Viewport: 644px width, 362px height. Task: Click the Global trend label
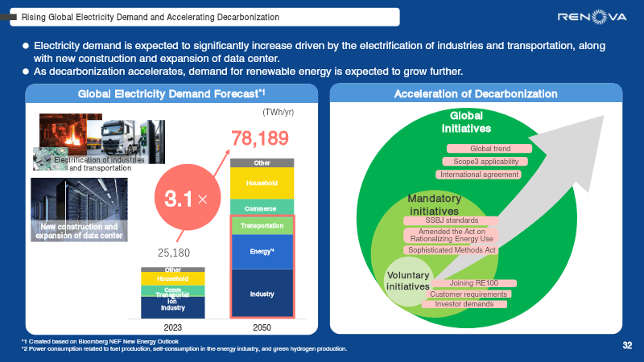pyautogui.click(x=489, y=149)
